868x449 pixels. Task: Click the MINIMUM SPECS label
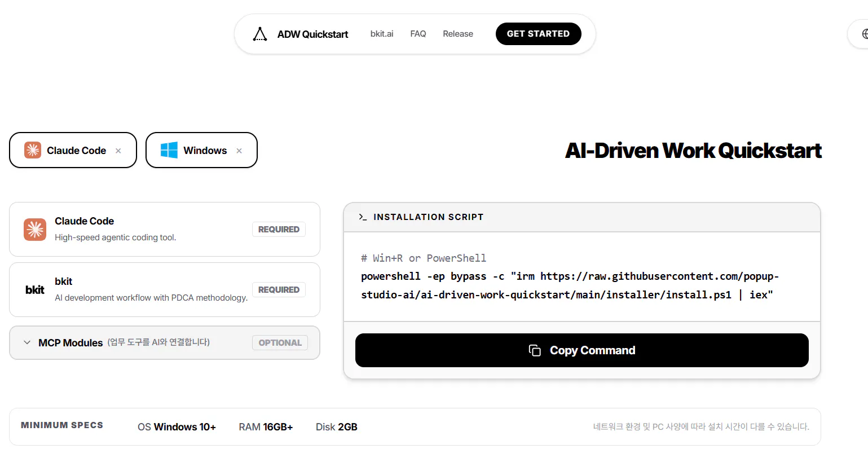pyautogui.click(x=62, y=425)
